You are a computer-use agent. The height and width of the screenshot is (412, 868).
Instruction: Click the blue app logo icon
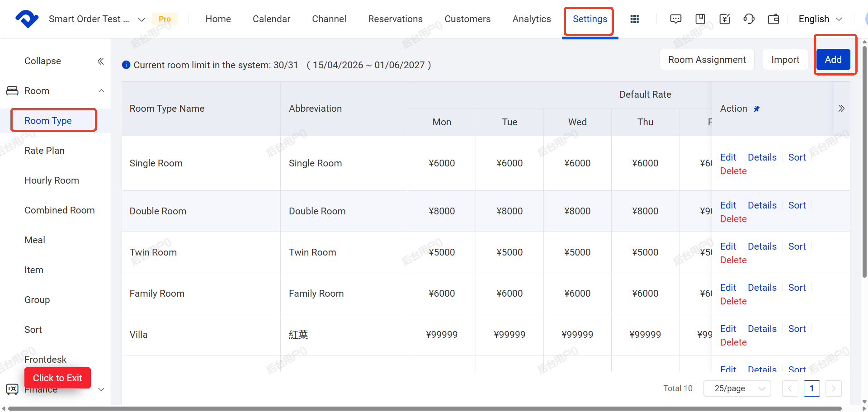[27, 19]
